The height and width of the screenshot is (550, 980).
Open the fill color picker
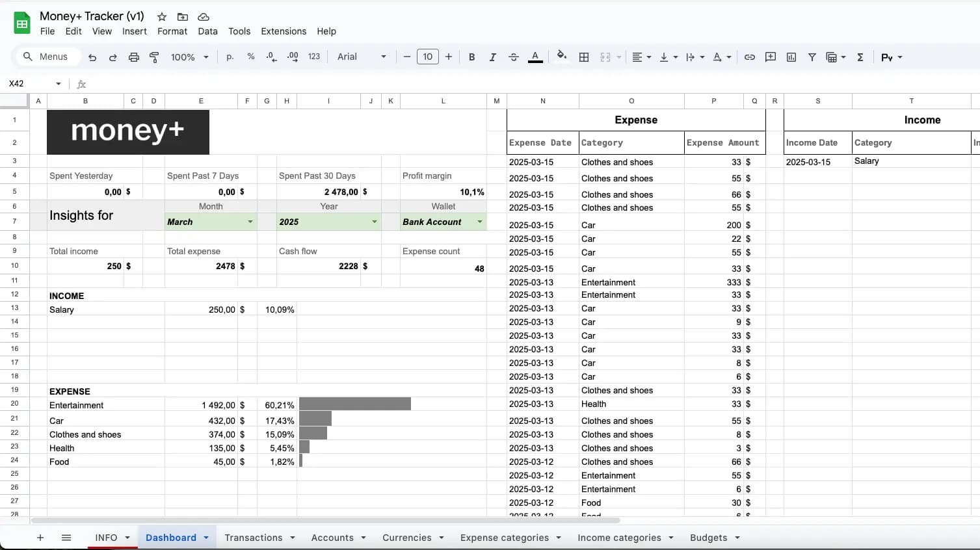[x=562, y=57]
